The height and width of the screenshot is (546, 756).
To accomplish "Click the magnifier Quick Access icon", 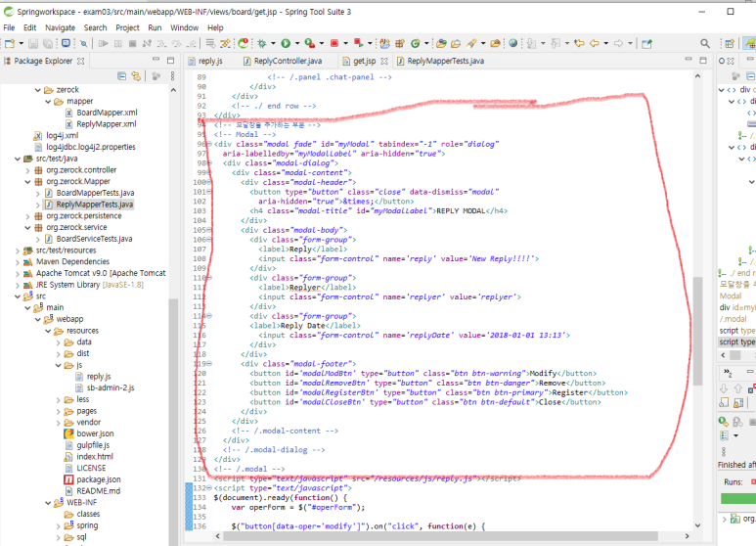I will (705, 43).
